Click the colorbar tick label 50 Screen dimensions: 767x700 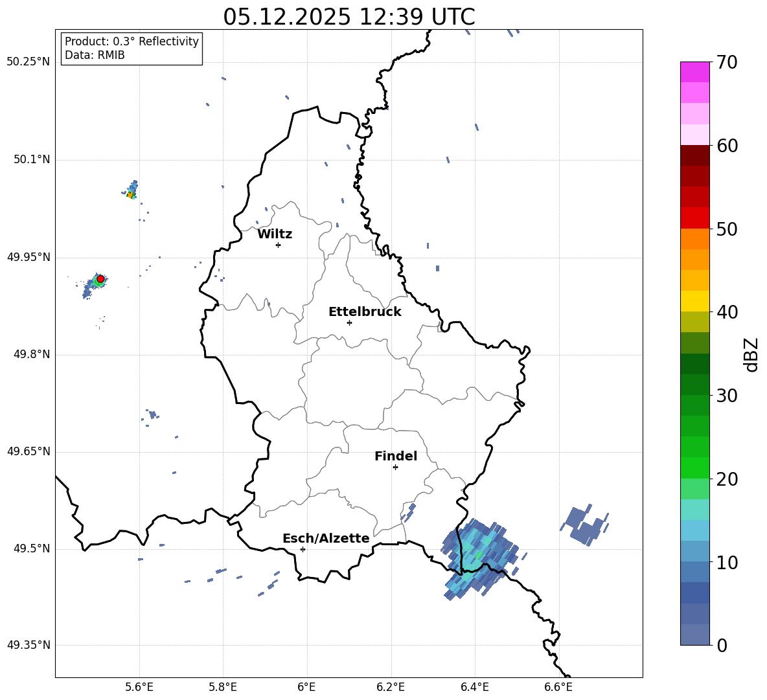pos(727,229)
